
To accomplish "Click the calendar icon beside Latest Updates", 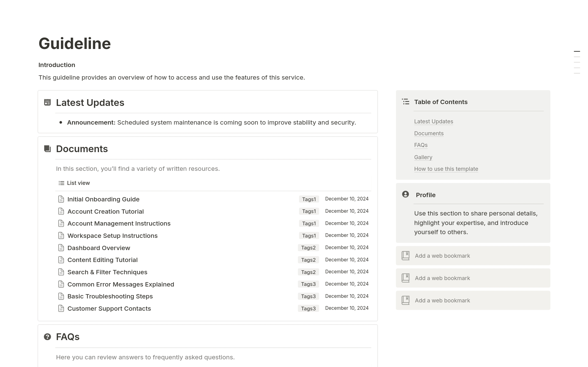I will 47,103.
